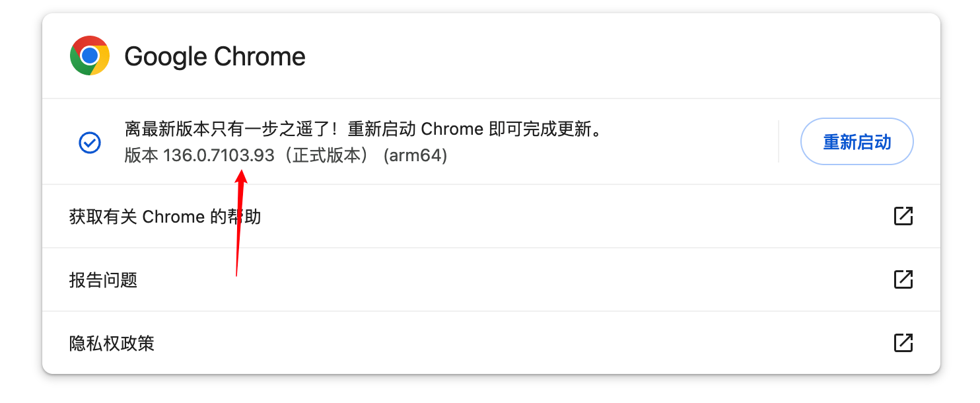Open the external link icon beside 获取有关 Chrome 的帮助
The width and height of the screenshot is (980, 403).
click(x=903, y=216)
